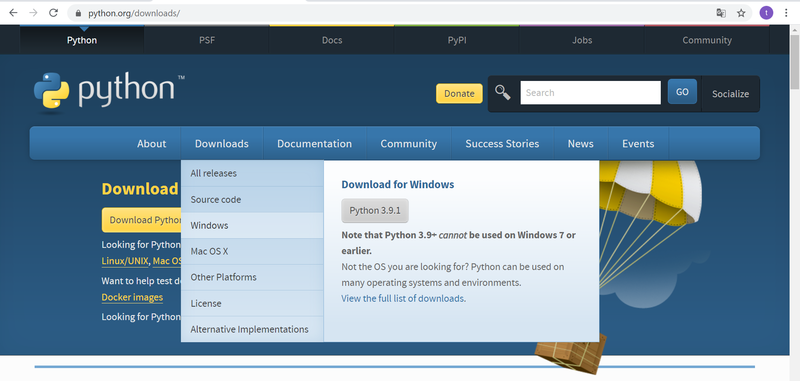Click the magnifying glass search icon

(x=503, y=92)
